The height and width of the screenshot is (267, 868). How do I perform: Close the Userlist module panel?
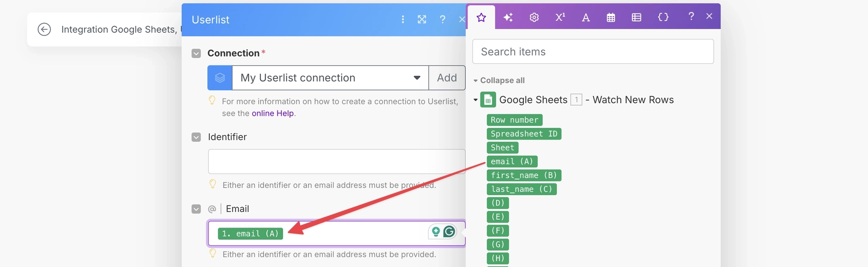[462, 20]
